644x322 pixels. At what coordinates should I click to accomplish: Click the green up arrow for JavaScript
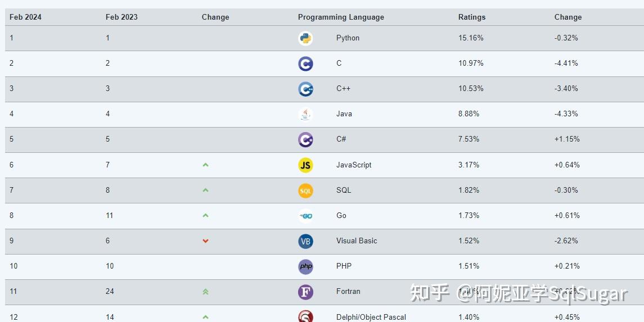pos(205,165)
